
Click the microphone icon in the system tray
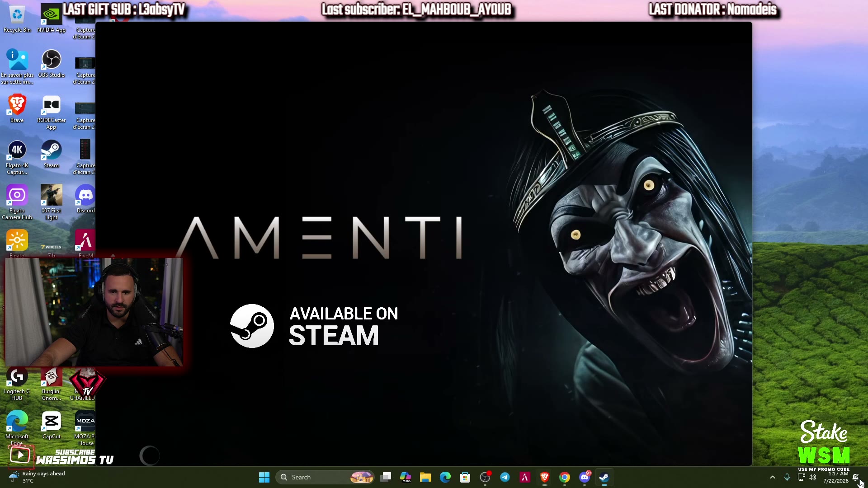point(787,477)
